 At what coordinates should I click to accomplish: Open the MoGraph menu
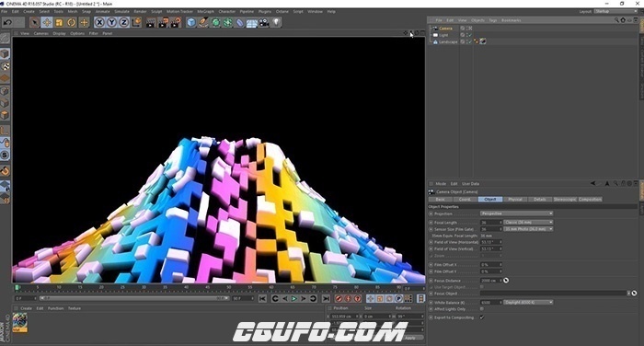(205, 12)
